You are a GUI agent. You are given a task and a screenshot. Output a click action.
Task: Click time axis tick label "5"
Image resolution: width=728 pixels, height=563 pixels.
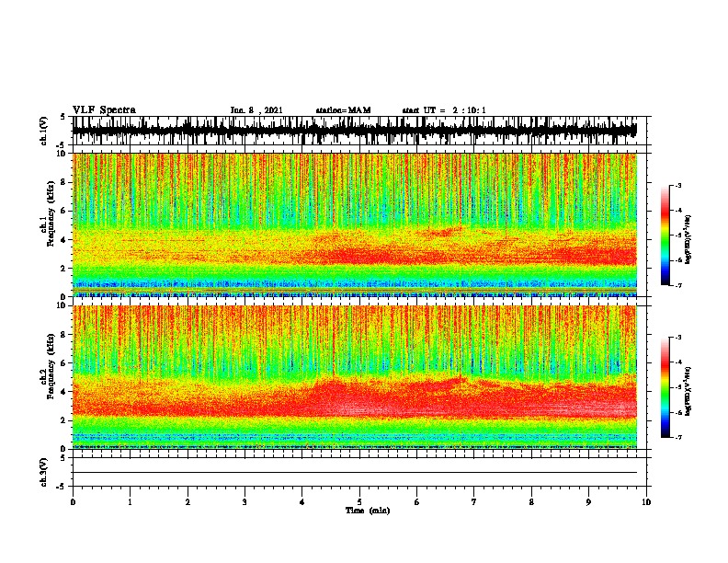tap(359, 502)
